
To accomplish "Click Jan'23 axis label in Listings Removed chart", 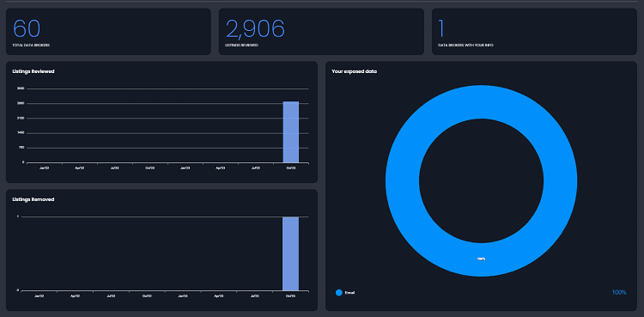I will click(182, 296).
